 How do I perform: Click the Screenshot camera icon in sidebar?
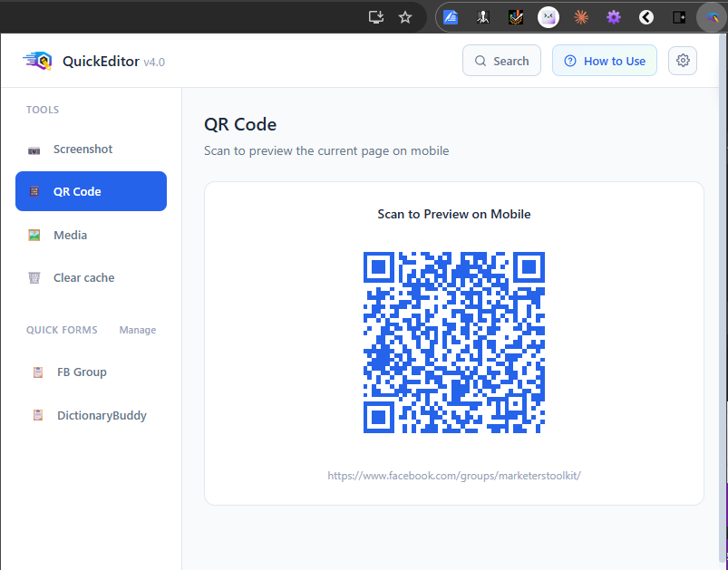click(x=34, y=150)
